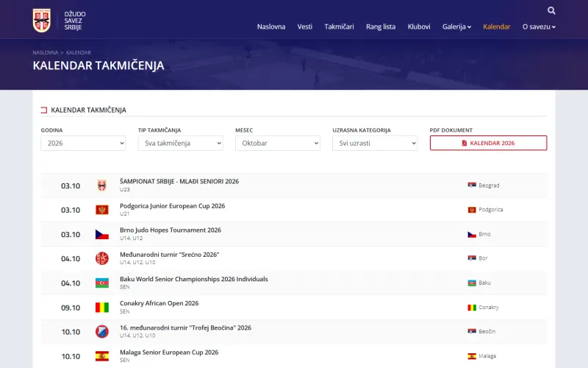
Task: Click the small Montenegro flag next to Podgorica location
Action: click(472, 210)
